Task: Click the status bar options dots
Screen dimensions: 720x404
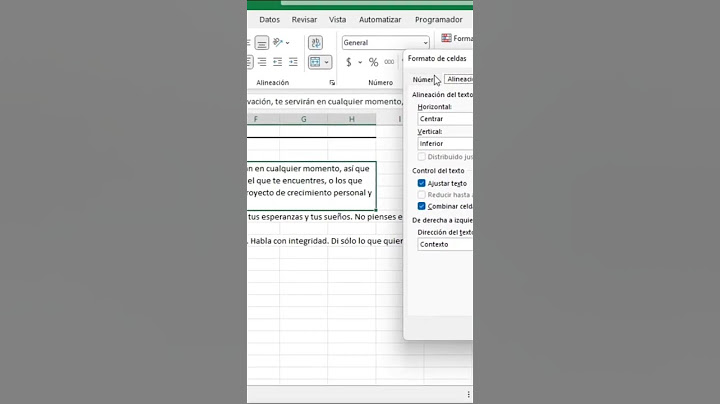Action: tap(468, 394)
